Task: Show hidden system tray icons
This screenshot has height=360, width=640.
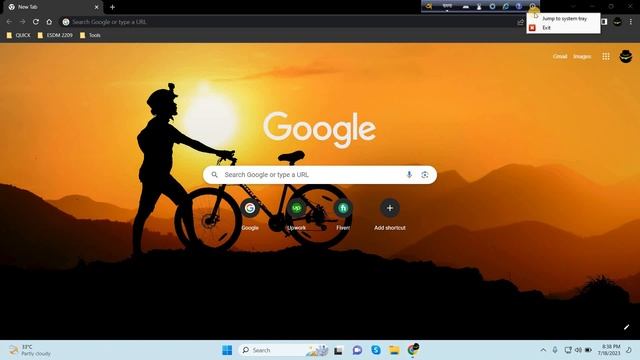Action: (x=543, y=350)
